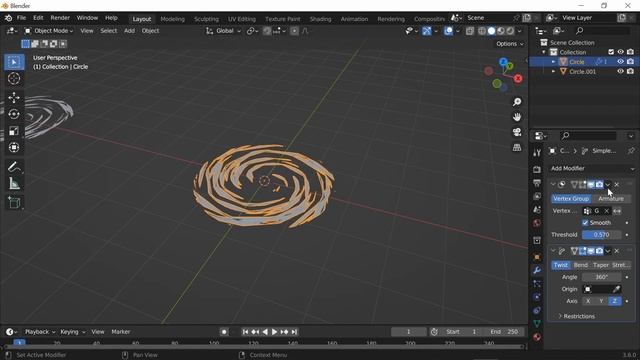Select Vertex Group mask mode
640x360 pixels.
click(x=571, y=198)
